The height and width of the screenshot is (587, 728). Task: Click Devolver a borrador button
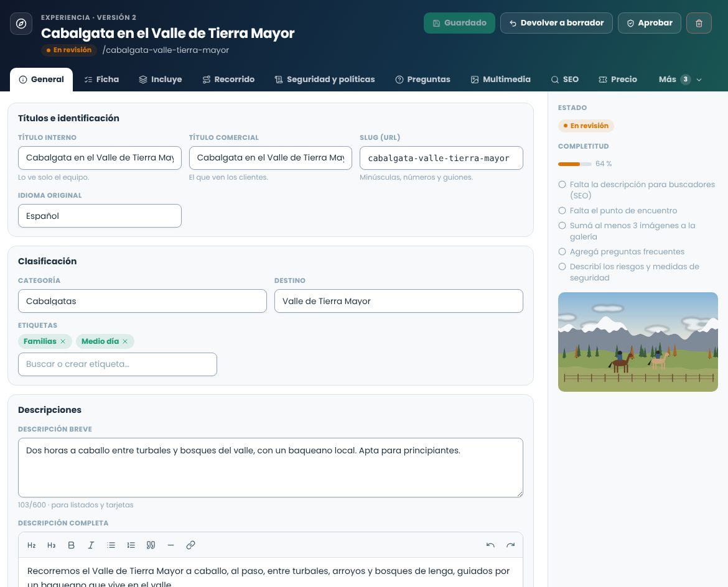click(x=557, y=23)
